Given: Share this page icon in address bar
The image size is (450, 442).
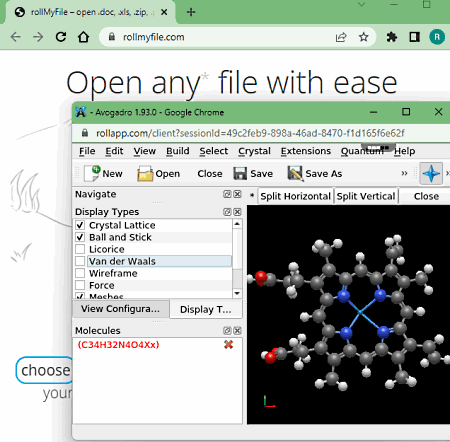Looking at the screenshot, I should click(x=341, y=37).
